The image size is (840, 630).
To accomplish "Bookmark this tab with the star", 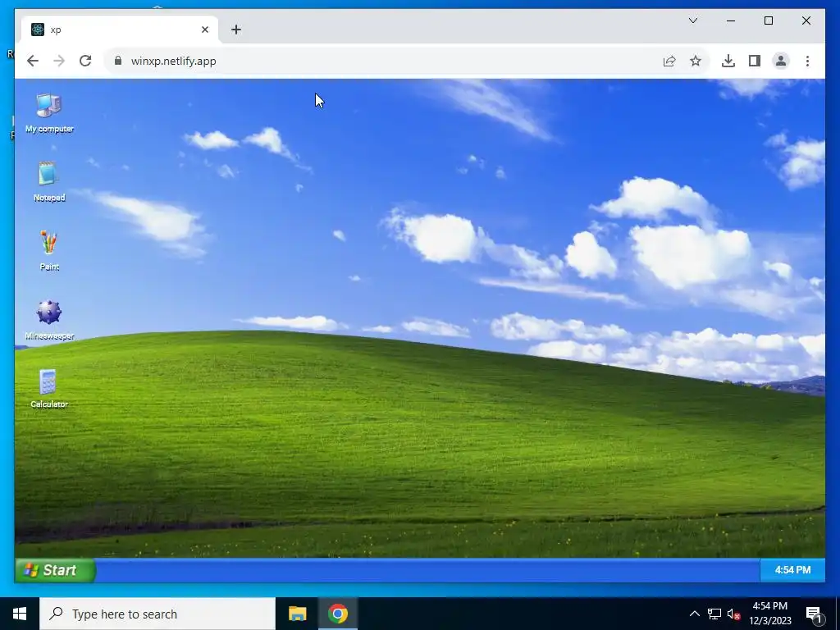I will (696, 61).
